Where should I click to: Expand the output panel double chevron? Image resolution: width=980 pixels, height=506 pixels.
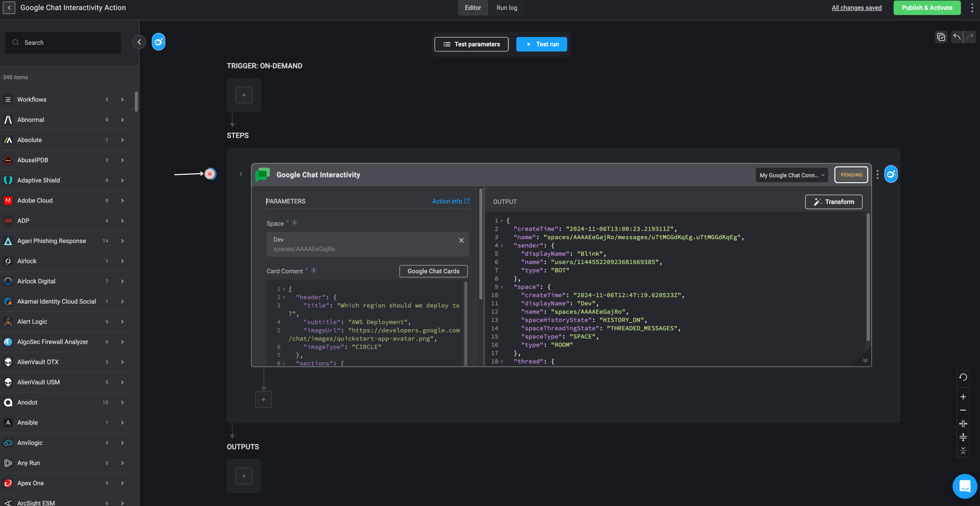point(865,360)
